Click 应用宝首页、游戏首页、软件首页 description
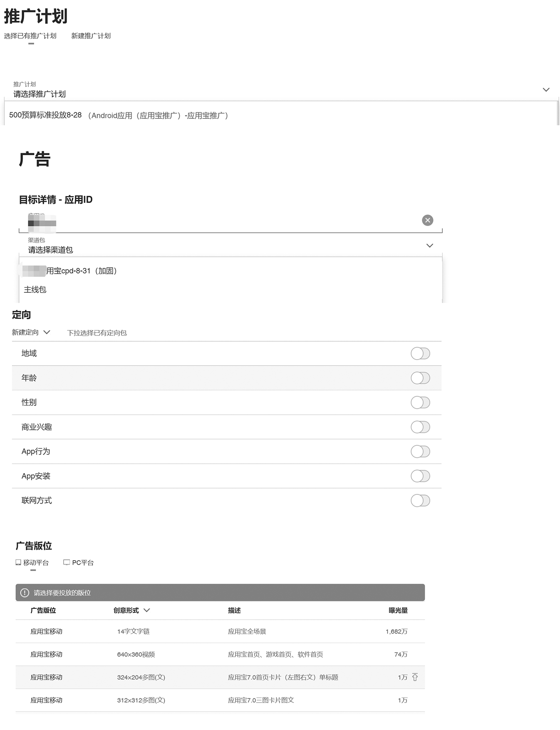 click(275, 654)
